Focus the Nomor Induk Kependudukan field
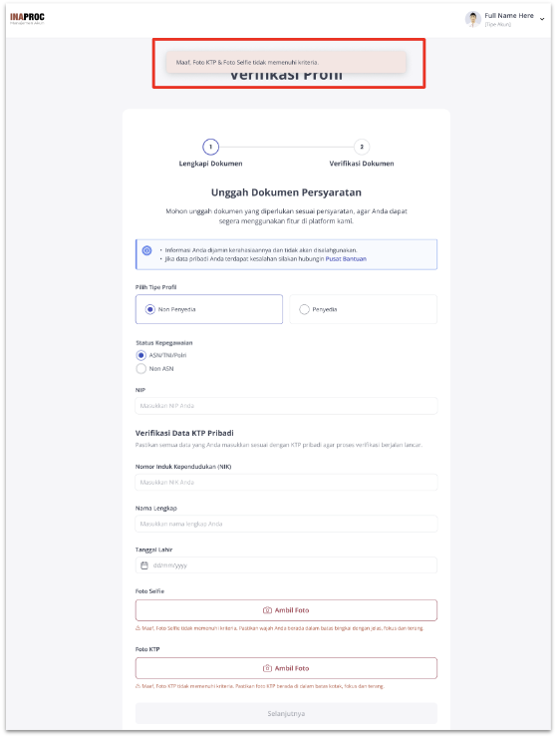 (x=286, y=483)
